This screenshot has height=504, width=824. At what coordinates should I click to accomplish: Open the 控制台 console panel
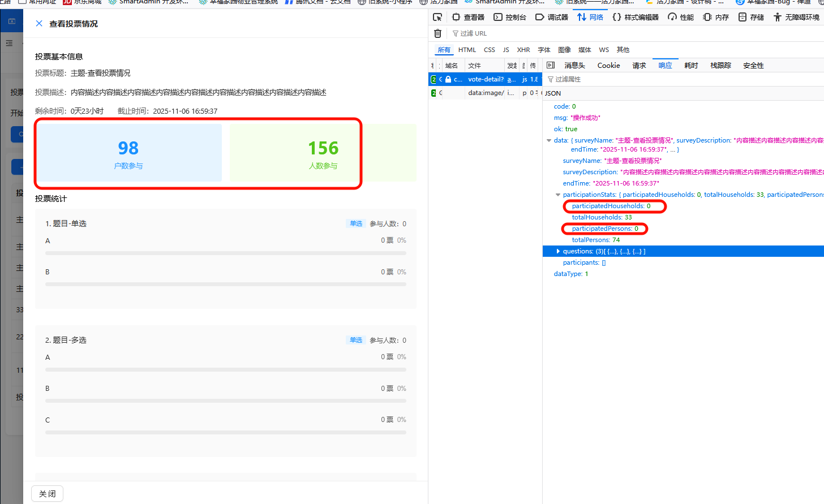[x=510, y=17]
